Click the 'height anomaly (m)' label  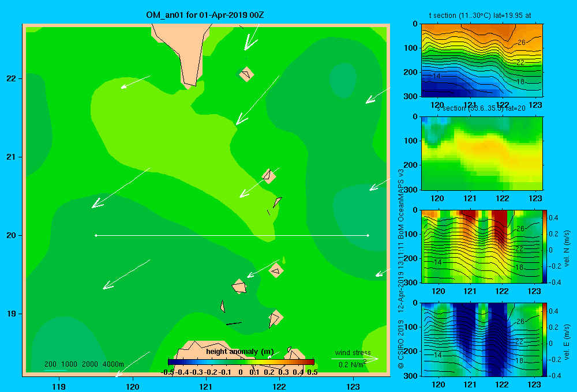tap(240, 352)
